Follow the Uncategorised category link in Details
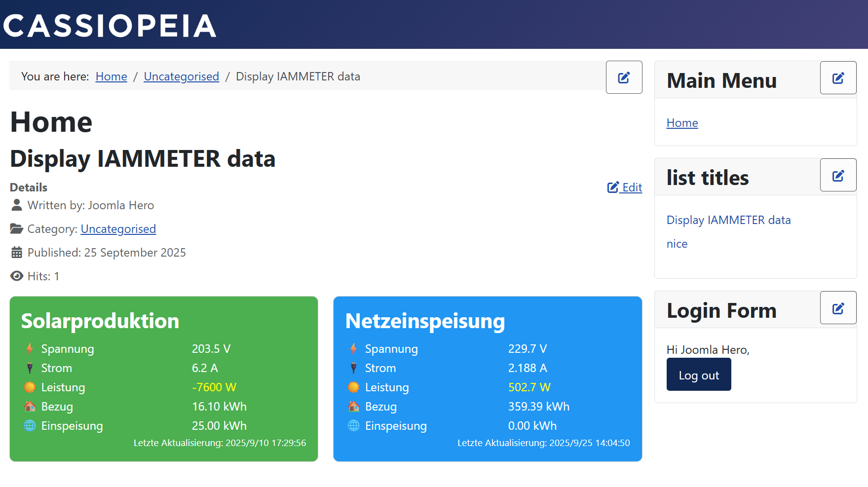Image resolution: width=868 pixels, height=487 pixels. (118, 229)
